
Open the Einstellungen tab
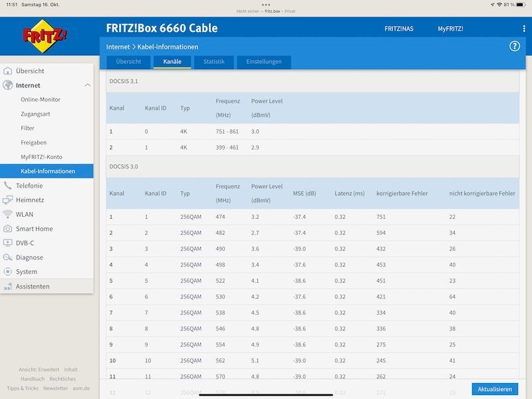263,62
